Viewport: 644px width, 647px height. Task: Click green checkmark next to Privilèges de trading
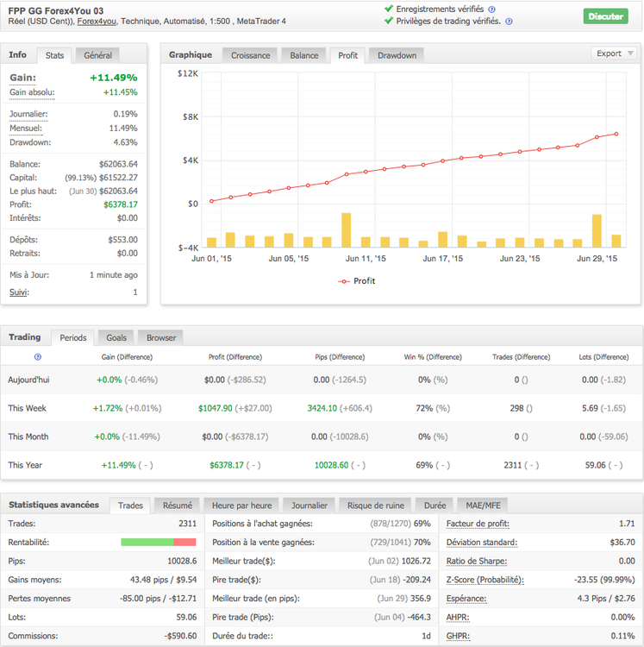388,22
